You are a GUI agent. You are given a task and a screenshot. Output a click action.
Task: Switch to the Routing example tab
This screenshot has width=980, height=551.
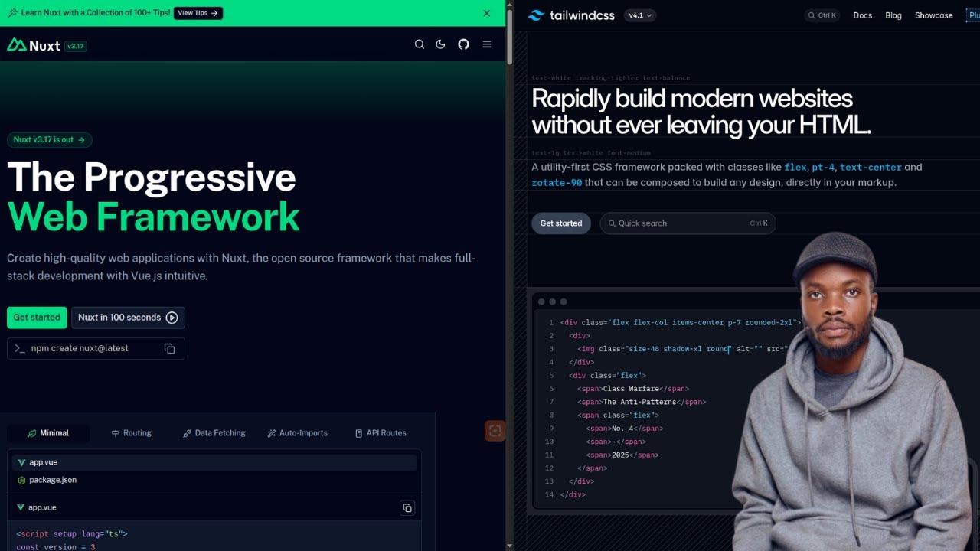(x=132, y=433)
